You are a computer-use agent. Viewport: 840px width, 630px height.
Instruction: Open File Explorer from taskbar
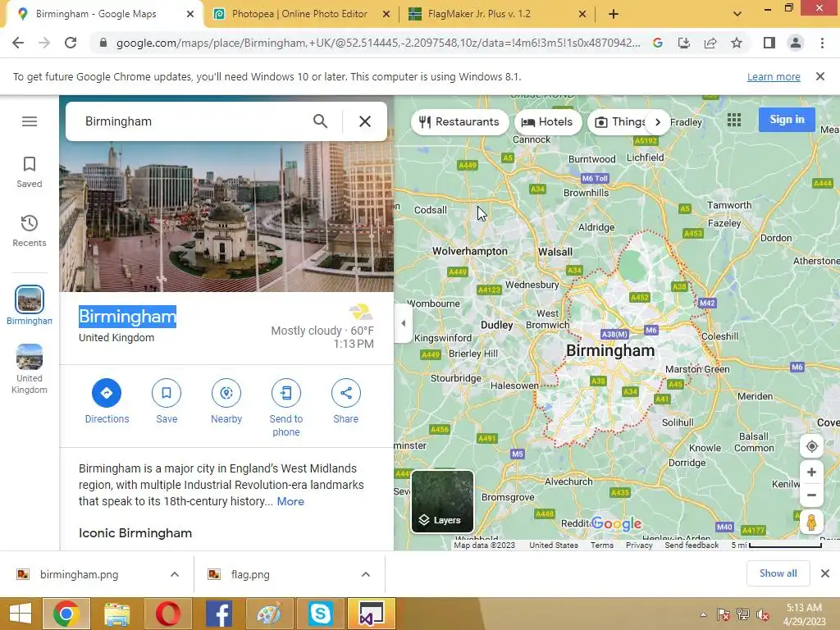(x=116, y=614)
